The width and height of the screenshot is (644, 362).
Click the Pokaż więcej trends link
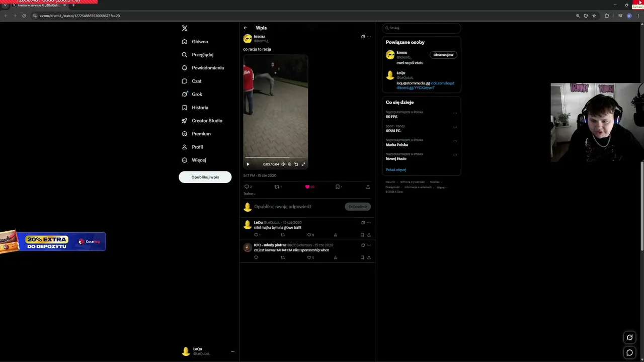pos(396,170)
